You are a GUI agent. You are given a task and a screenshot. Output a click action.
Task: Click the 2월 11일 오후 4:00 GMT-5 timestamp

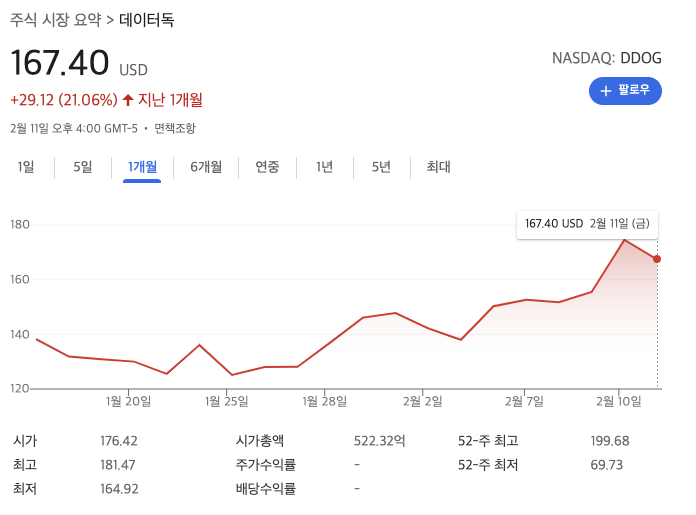(x=74, y=128)
